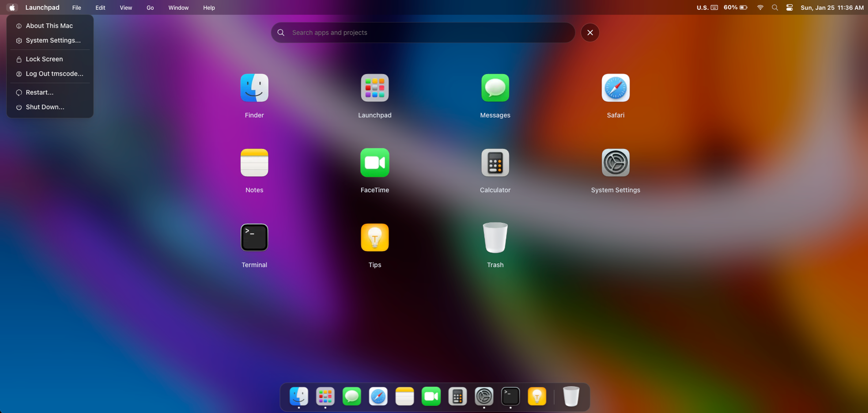Image resolution: width=868 pixels, height=413 pixels.
Task: Open Control Center from the menu bar
Action: pos(789,8)
